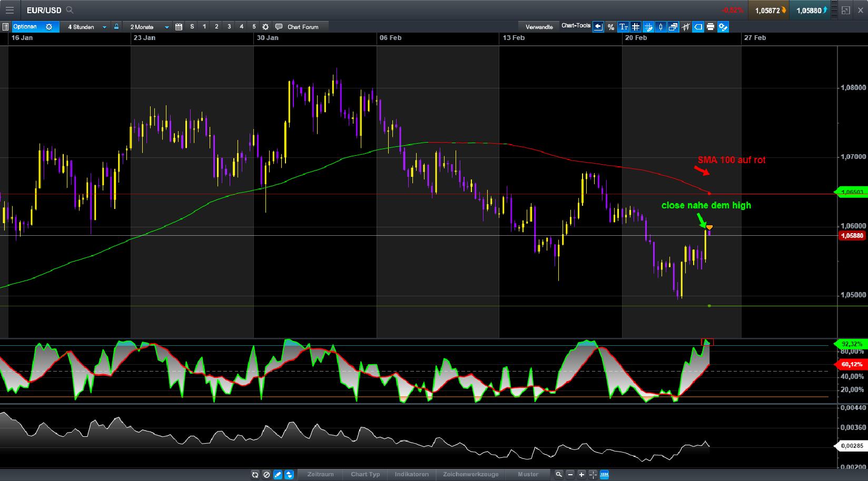Viewport: 868px width, 481px height.
Task: Click the zoom minus control at bottom right
Action: [570, 474]
